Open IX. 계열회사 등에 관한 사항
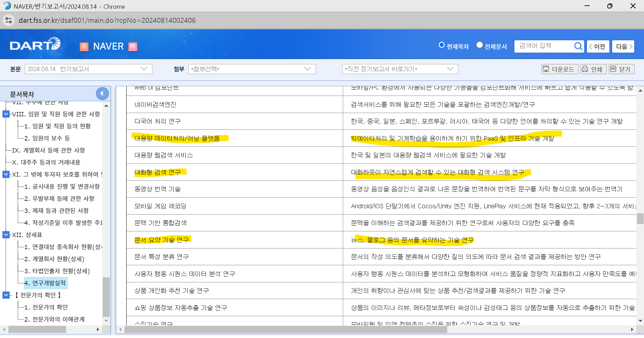Screen dimensions: 644x338 49,150
